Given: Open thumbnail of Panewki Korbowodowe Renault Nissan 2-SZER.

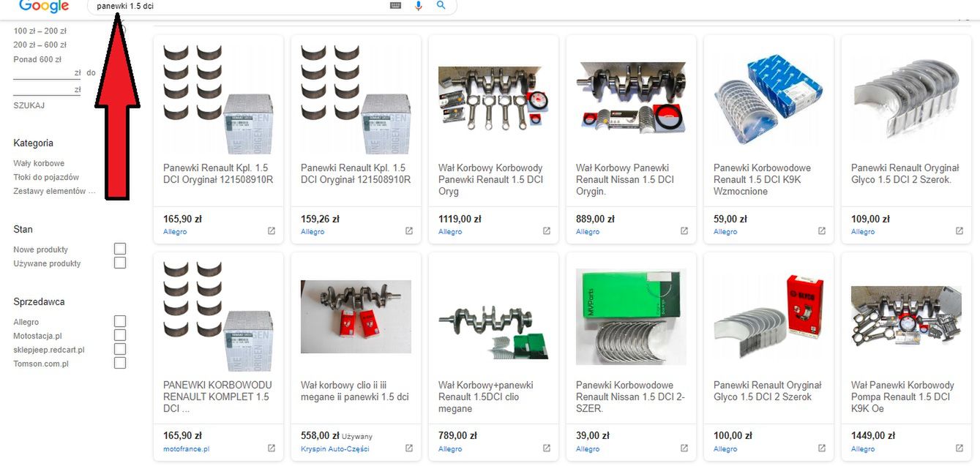Looking at the screenshot, I should [631, 316].
